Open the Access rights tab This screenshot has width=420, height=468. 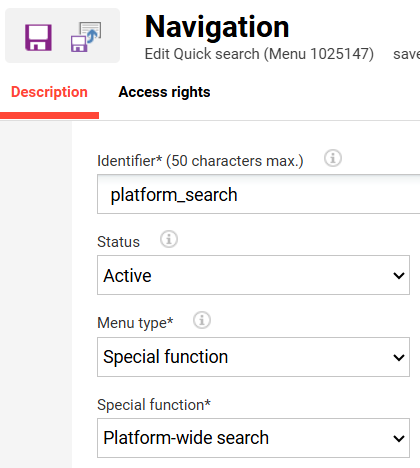pyautogui.click(x=164, y=92)
